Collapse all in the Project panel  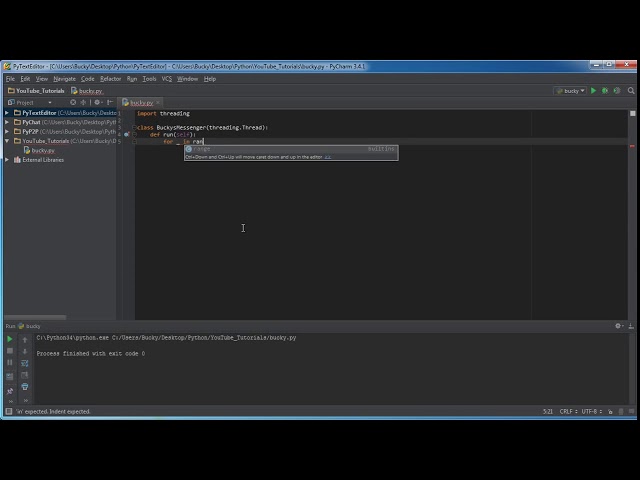[x=83, y=102]
